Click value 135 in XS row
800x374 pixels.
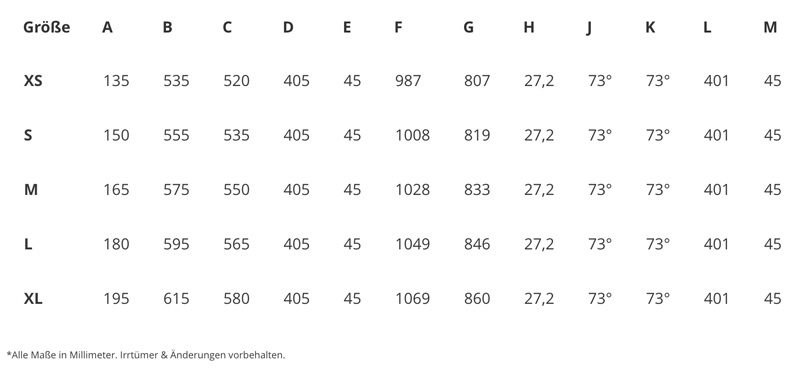pyautogui.click(x=116, y=81)
